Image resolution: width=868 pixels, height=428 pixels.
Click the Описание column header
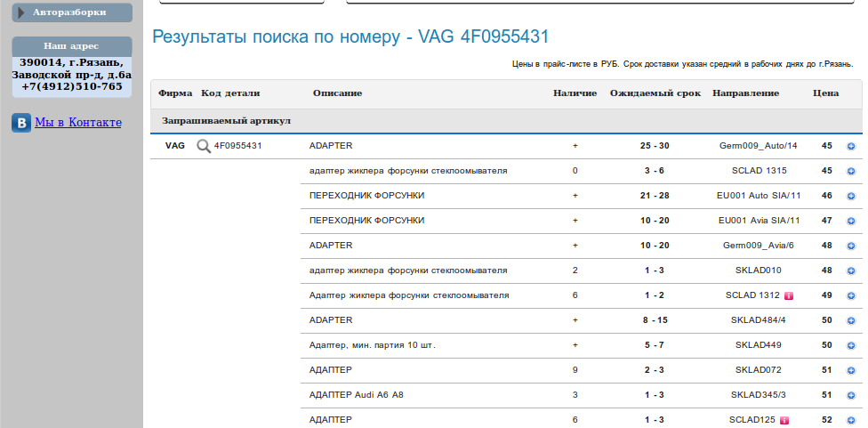point(337,93)
